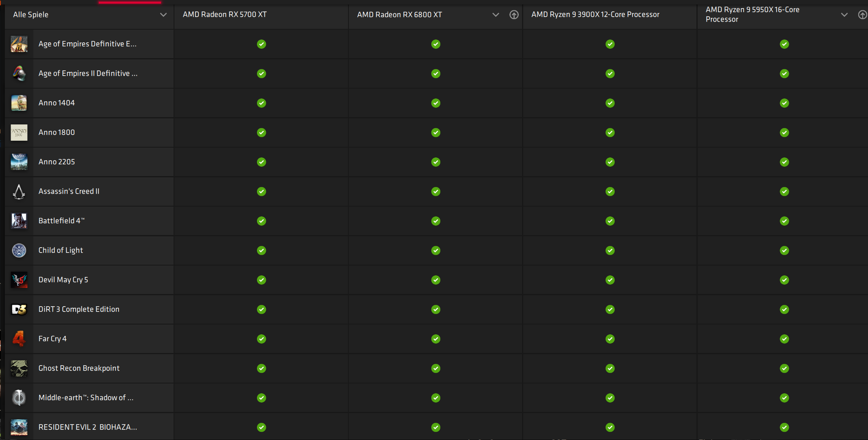Click the Assassin's Creed II logo icon
Screen dimensions: 868x440
[19, 192]
